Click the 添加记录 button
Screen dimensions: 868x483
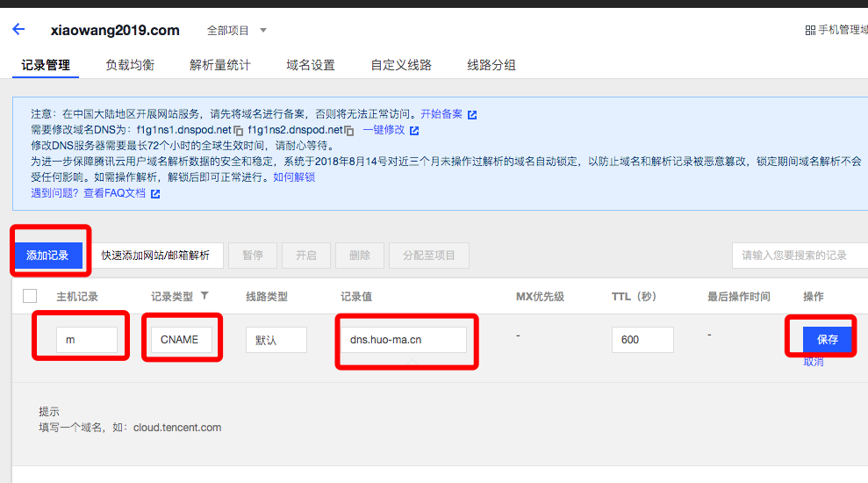click(x=48, y=256)
